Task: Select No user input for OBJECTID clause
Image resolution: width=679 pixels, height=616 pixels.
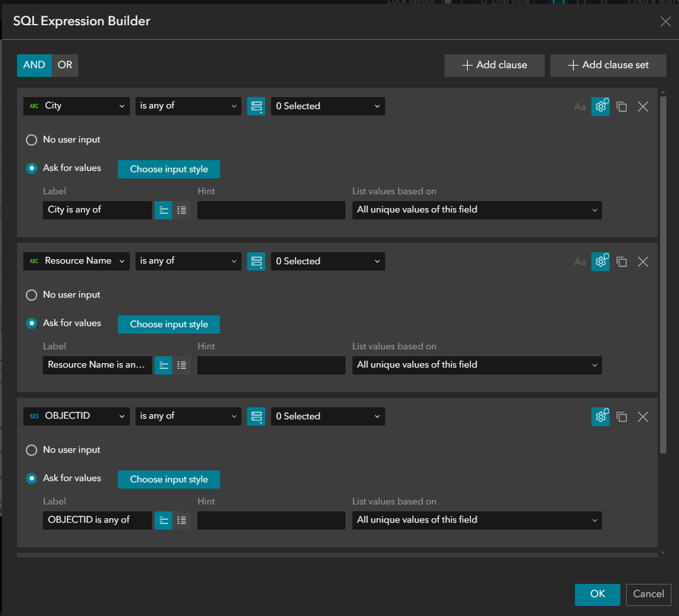Action: tap(31, 450)
